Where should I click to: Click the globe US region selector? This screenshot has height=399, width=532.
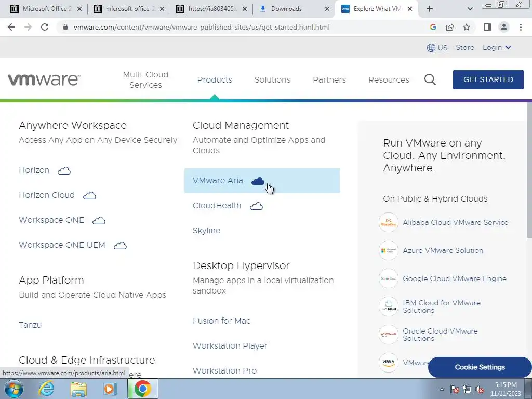tap(437, 47)
